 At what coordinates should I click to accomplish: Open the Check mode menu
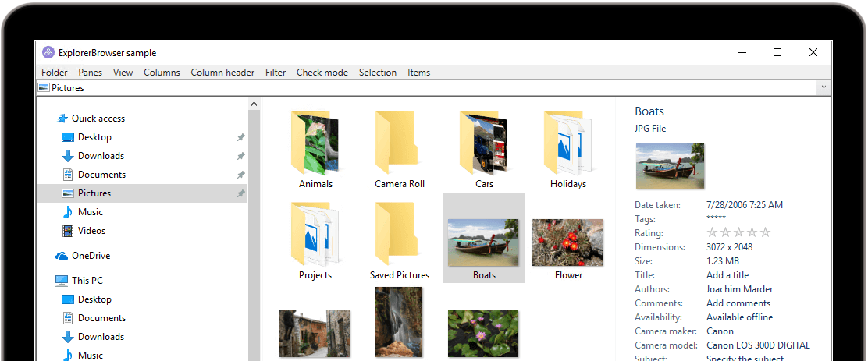322,73
